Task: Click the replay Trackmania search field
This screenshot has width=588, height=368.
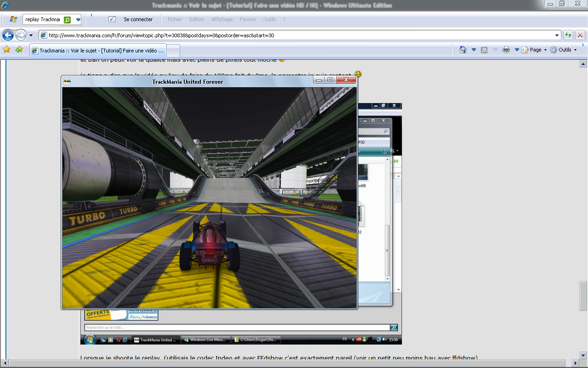Action: 43,20
